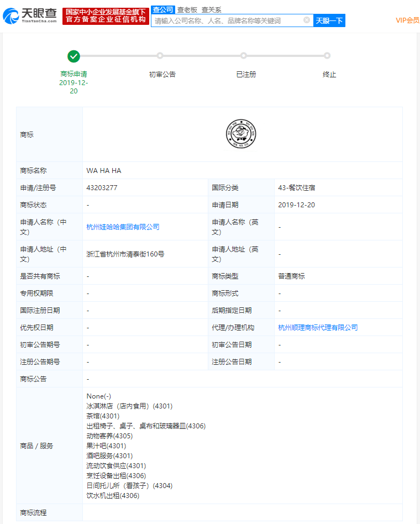Image resolution: width=420 pixels, height=524 pixels.
Task: Click the red 国家中小企业发展基金 banner
Action: coord(106,16)
